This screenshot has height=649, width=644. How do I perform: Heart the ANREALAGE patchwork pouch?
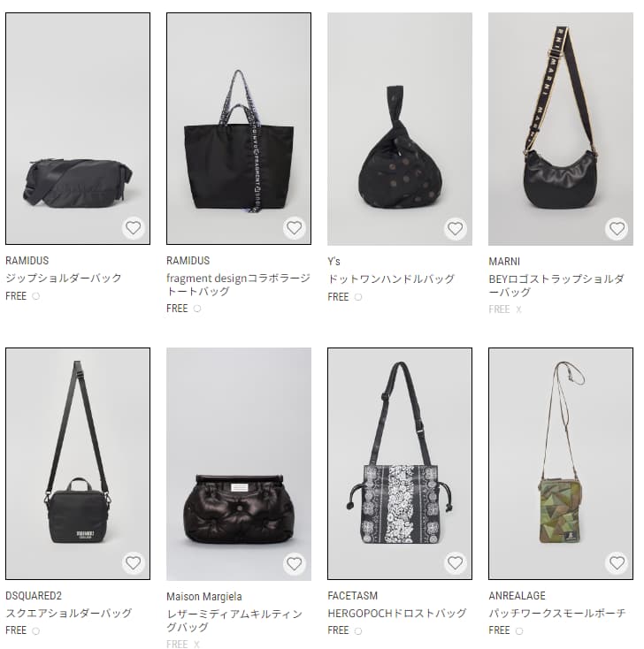[617, 563]
